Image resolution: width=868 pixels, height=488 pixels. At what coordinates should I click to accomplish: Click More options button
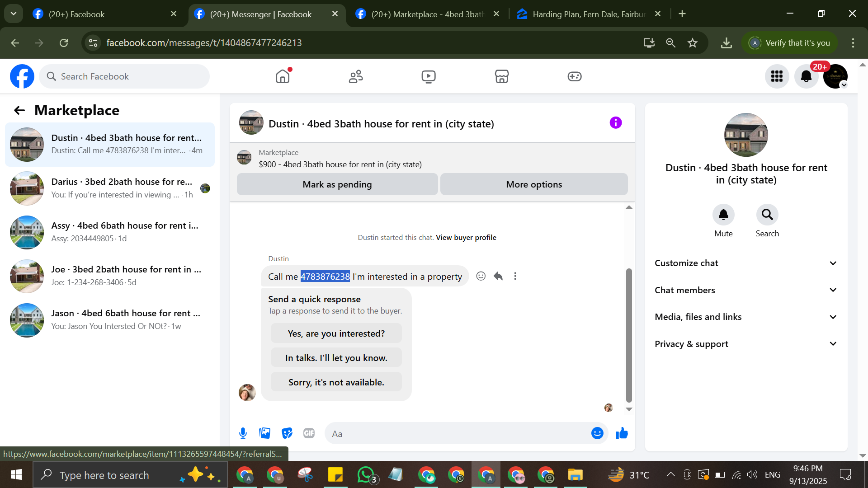534,184
